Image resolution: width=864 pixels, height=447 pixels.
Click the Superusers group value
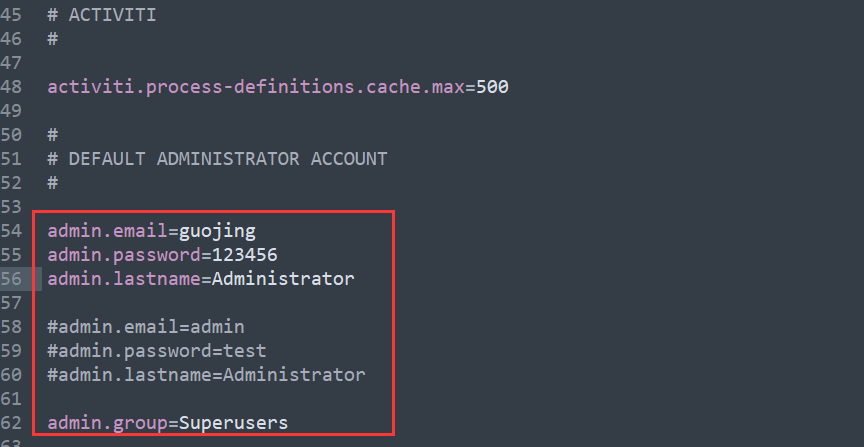click(x=234, y=423)
